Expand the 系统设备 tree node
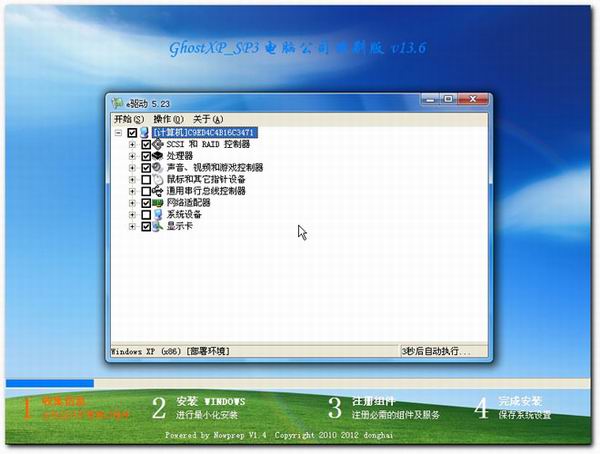 pos(132,215)
